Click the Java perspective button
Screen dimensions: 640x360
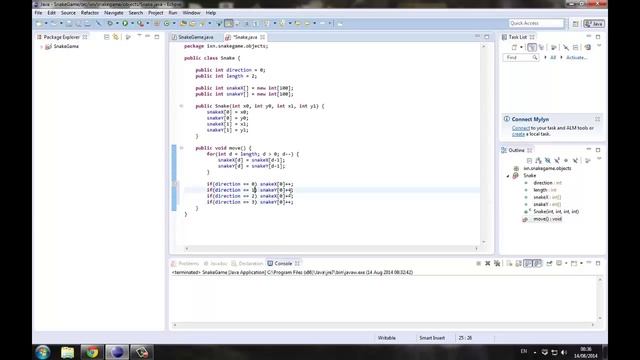tap(594, 24)
